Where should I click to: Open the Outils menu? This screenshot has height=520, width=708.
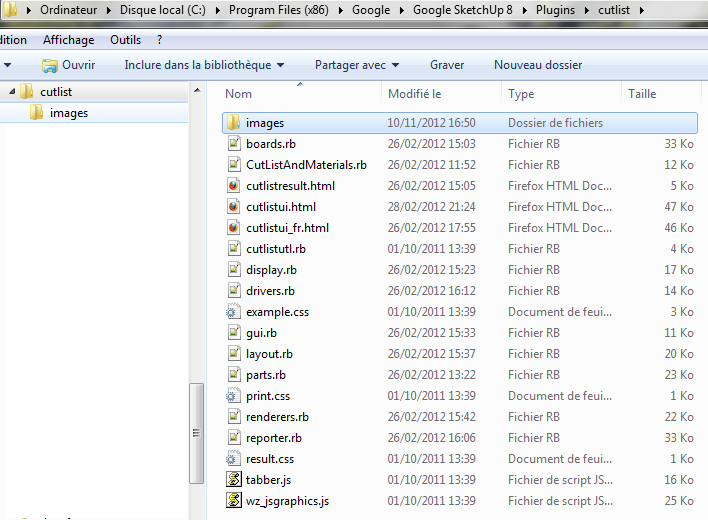(126, 40)
